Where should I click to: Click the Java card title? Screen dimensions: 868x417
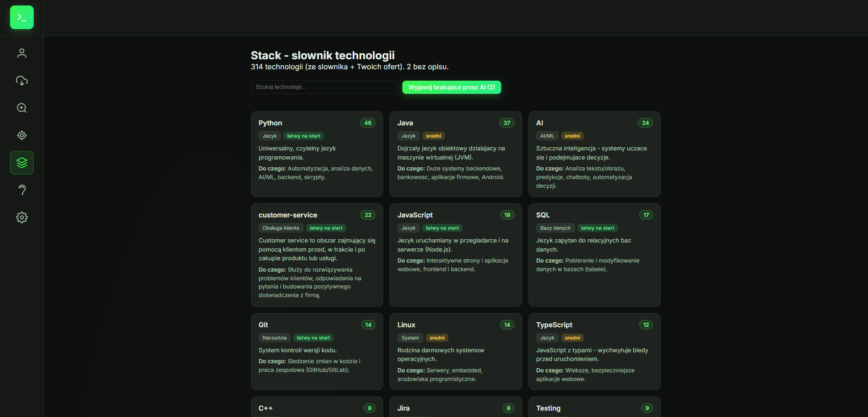405,123
